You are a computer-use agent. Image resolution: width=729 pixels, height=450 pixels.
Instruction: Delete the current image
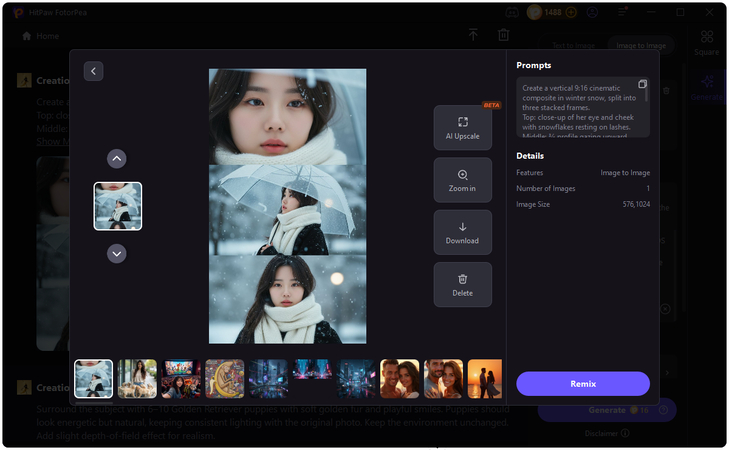[x=463, y=285]
